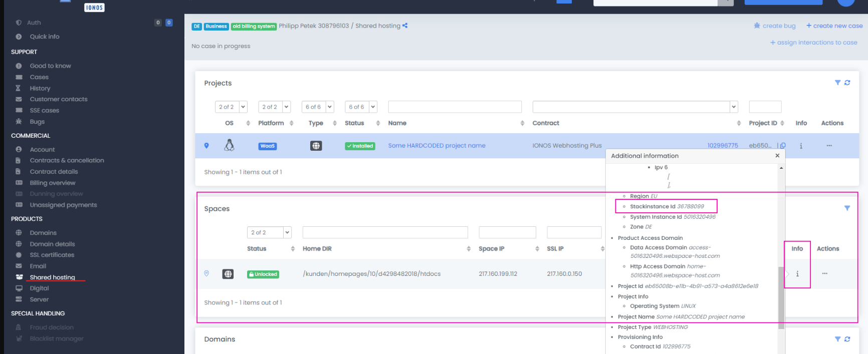This screenshot has height=354, width=868.
Task: Click the share icon beside Shared hosting
Action: [x=405, y=26]
